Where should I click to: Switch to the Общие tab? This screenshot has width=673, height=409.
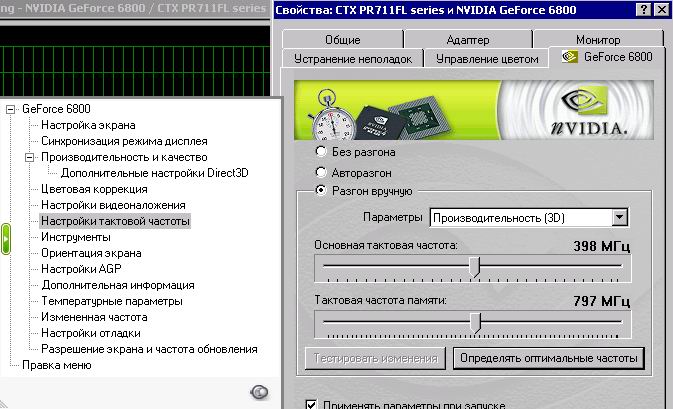(x=343, y=39)
